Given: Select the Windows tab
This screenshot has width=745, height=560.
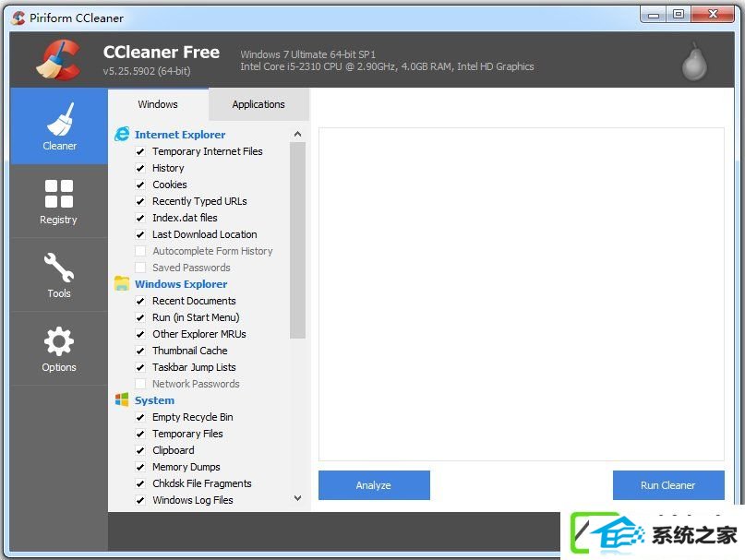Looking at the screenshot, I should pyautogui.click(x=158, y=104).
